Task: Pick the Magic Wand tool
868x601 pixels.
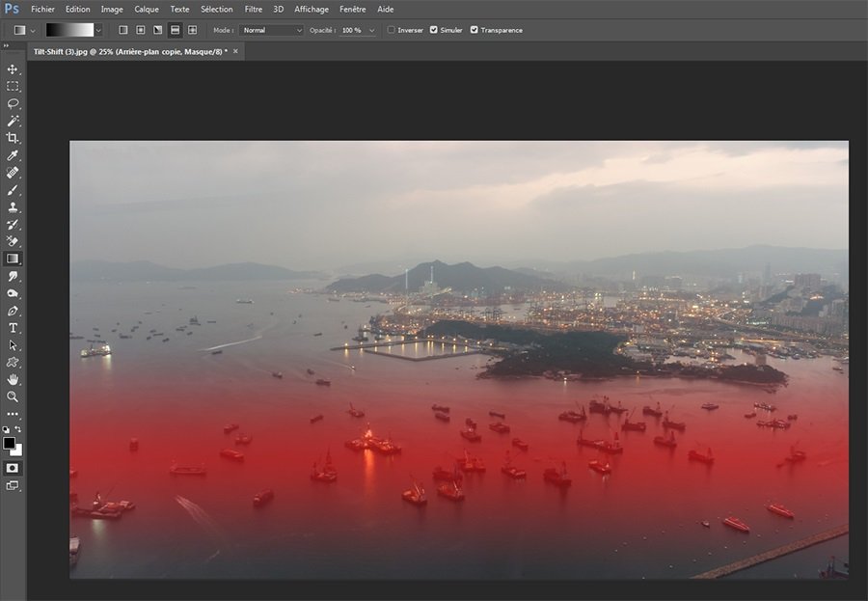Action: [x=13, y=121]
